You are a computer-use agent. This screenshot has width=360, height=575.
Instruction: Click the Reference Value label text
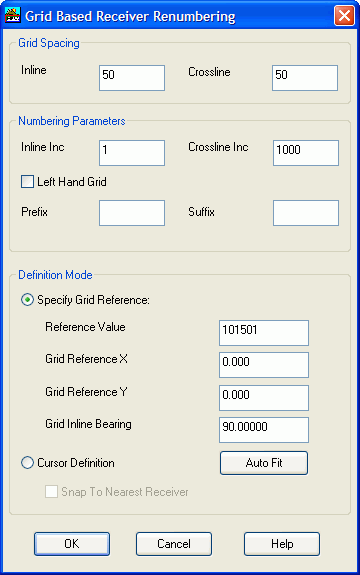pyautogui.click(x=85, y=327)
